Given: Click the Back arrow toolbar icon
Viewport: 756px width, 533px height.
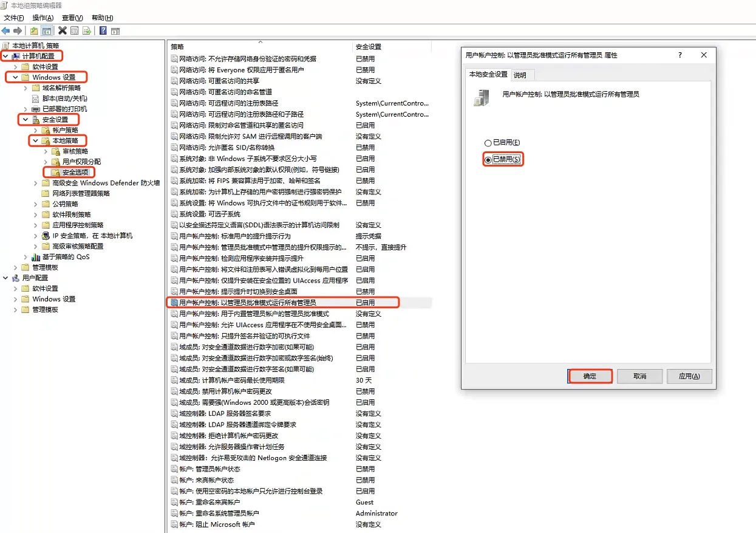Looking at the screenshot, I should click(x=6, y=30).
